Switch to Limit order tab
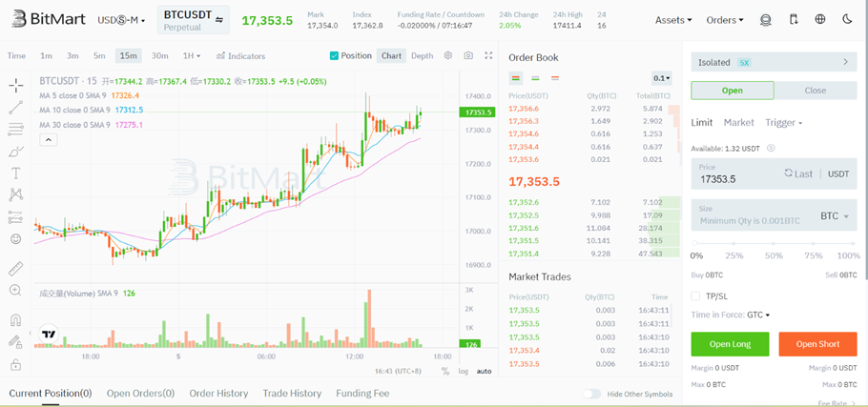The height and width of the screenshot is (407, 868). (x=702, y=123)
